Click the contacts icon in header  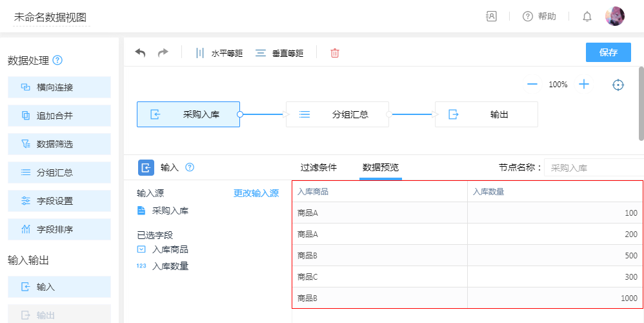pos(492,17)
